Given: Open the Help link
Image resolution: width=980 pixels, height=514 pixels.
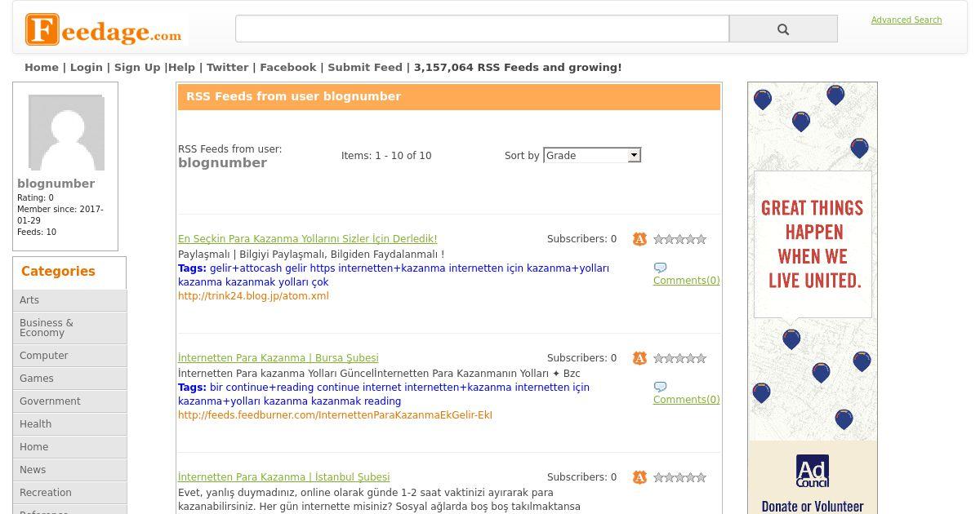Looking at the screenshot, I should point(181,68).
